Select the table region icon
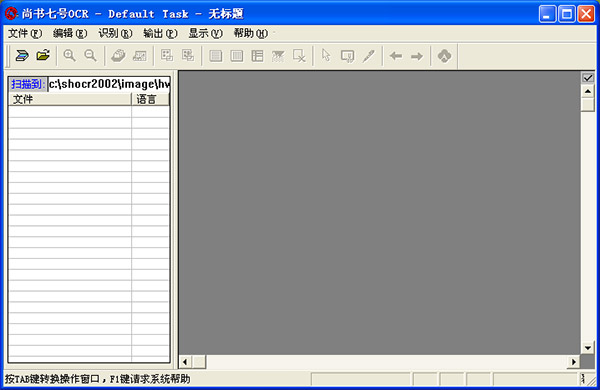Screen dimensions: 600x390 pyautogui.click(x=258, y=56)
